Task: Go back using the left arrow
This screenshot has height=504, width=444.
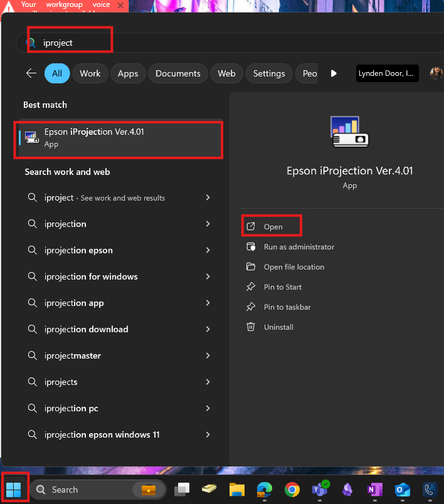Action: [31, 73]
